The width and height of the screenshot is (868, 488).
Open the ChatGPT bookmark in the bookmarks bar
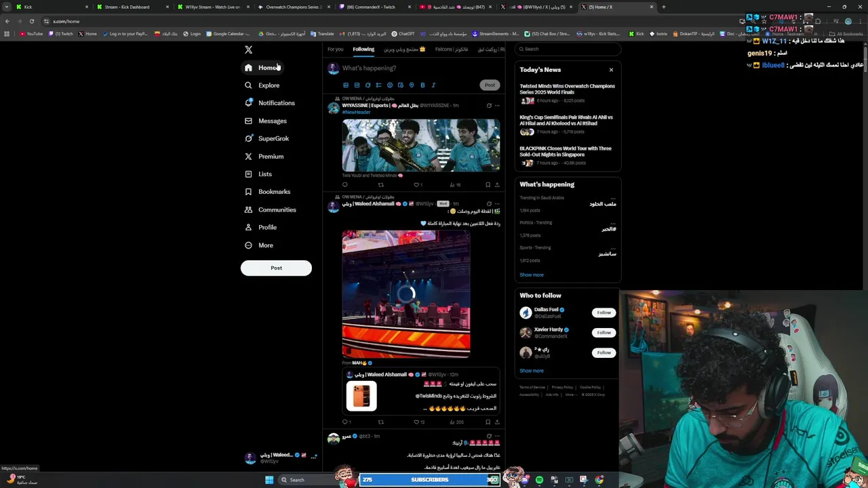click(403, 33)
